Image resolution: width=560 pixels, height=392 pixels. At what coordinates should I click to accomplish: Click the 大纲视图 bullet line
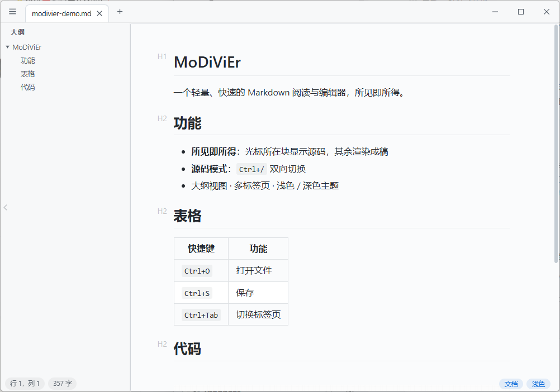coord(265,186)
